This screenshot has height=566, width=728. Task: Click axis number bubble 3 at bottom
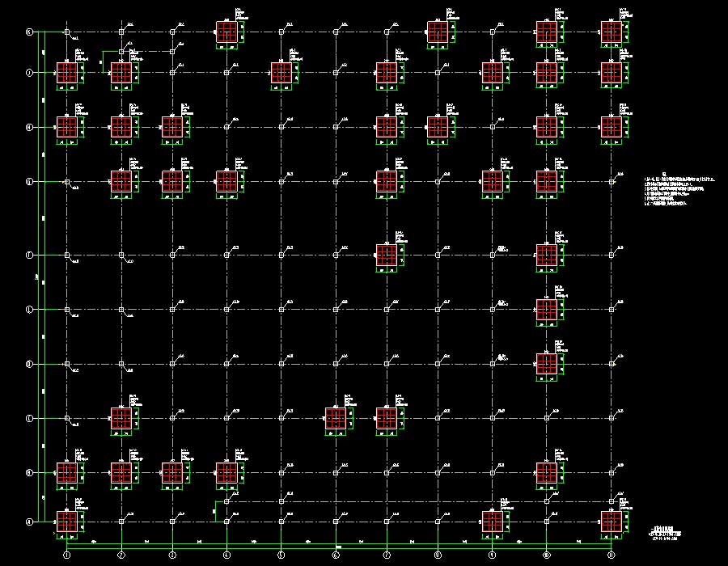(x=172, y=555)
